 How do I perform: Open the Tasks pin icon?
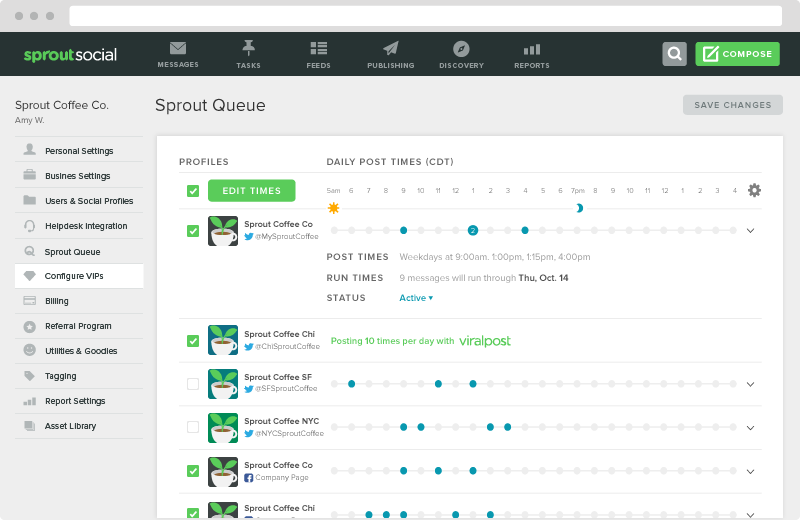click(x=248, y=48)
